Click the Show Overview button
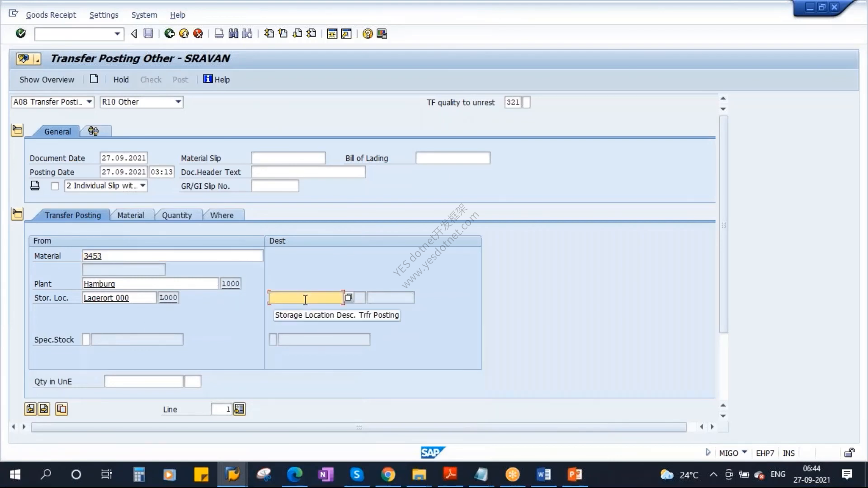 tap(47, 80)
